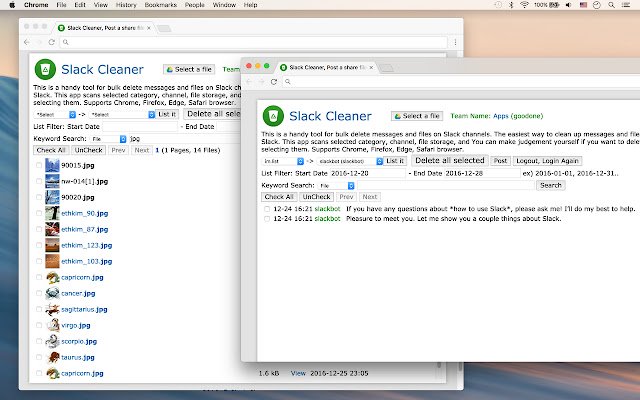Click the Search button in front window

pyautogui.click(x=551, y=185)
